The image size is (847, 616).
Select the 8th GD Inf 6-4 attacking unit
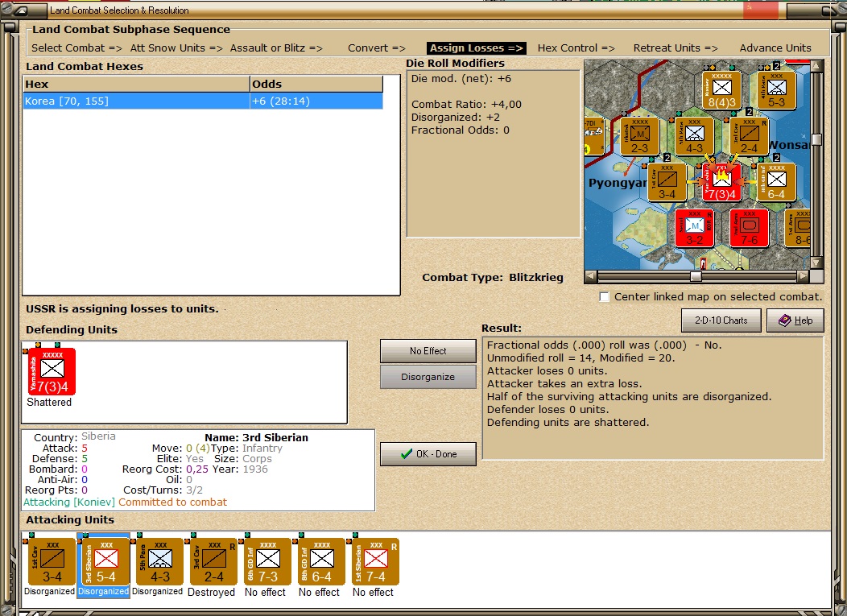point(322,561)
